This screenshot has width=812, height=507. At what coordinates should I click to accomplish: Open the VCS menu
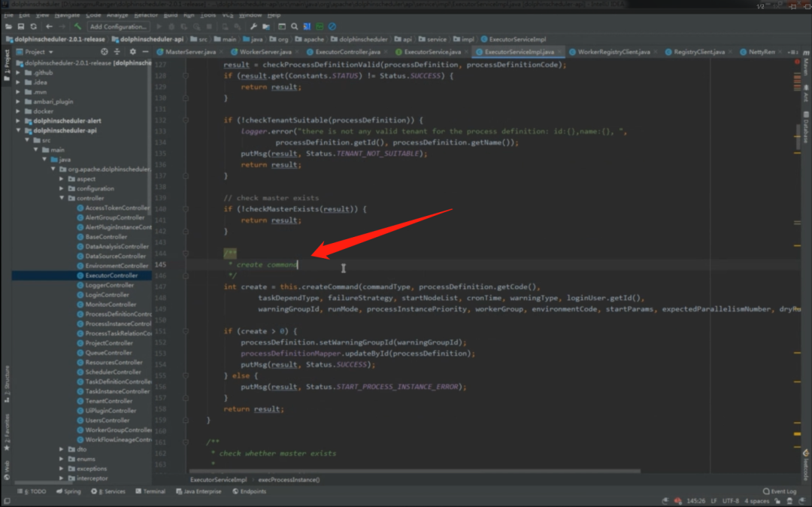click(x=227, y=15)
